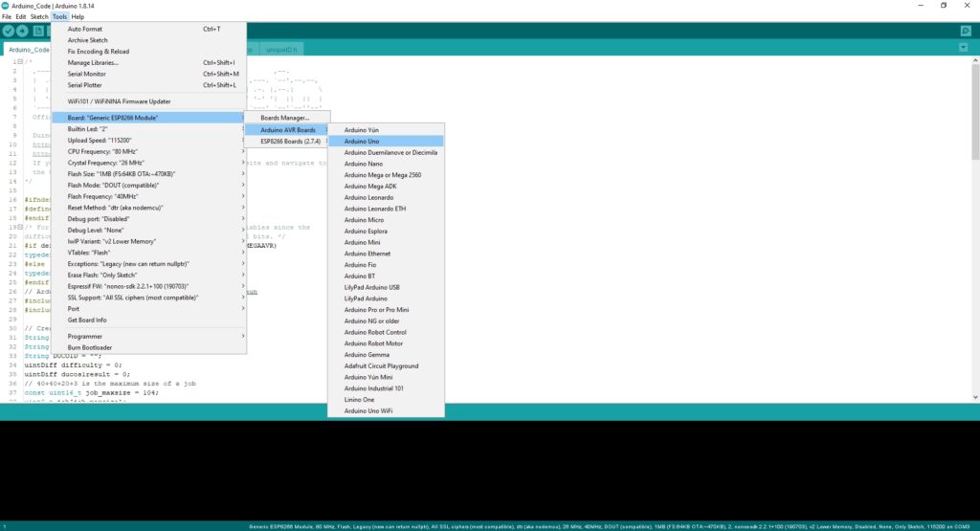Collapse the fold marker at line 19
Screen dimensions: 980x531
[20, 227]
